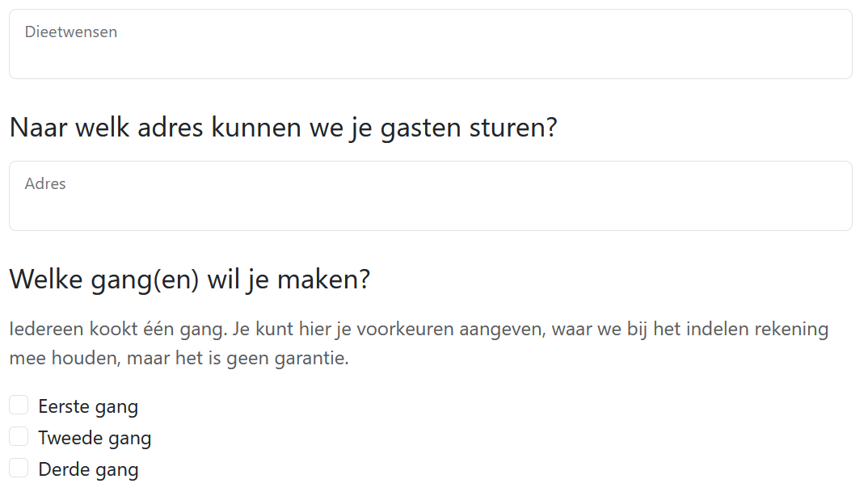Click into the Adres input field
The image size is (868, 496).
430,205
